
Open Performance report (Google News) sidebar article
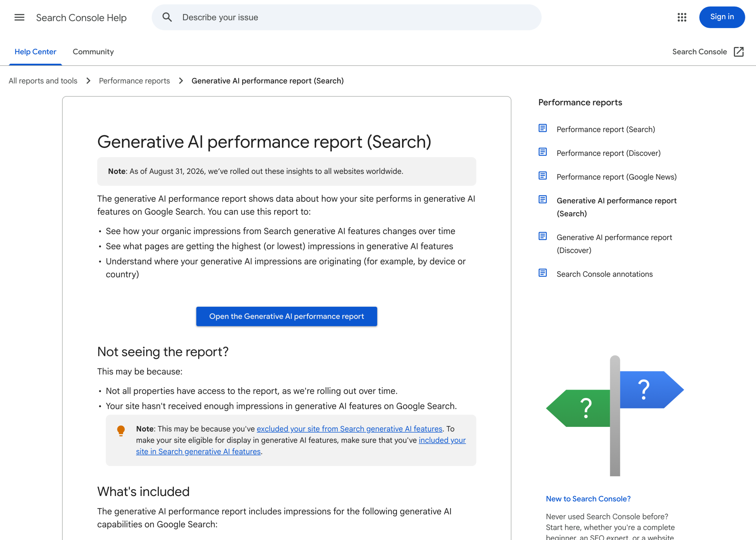[x=616, y=177]
